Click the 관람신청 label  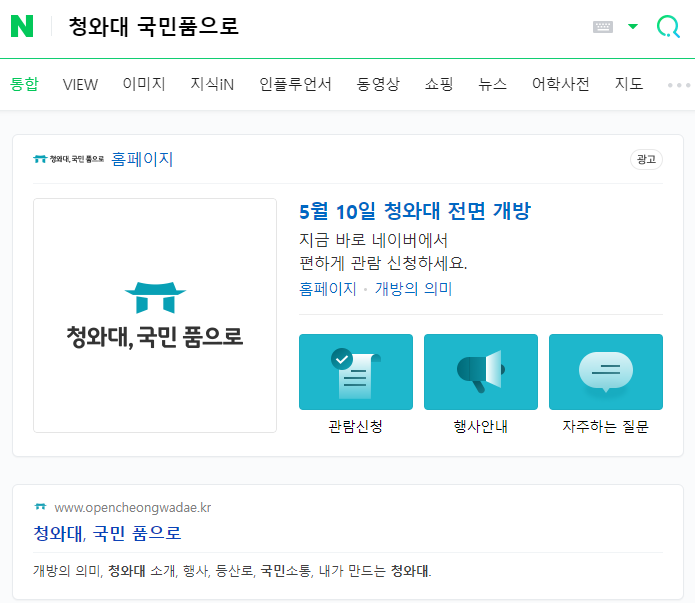[x=355, y=426]
